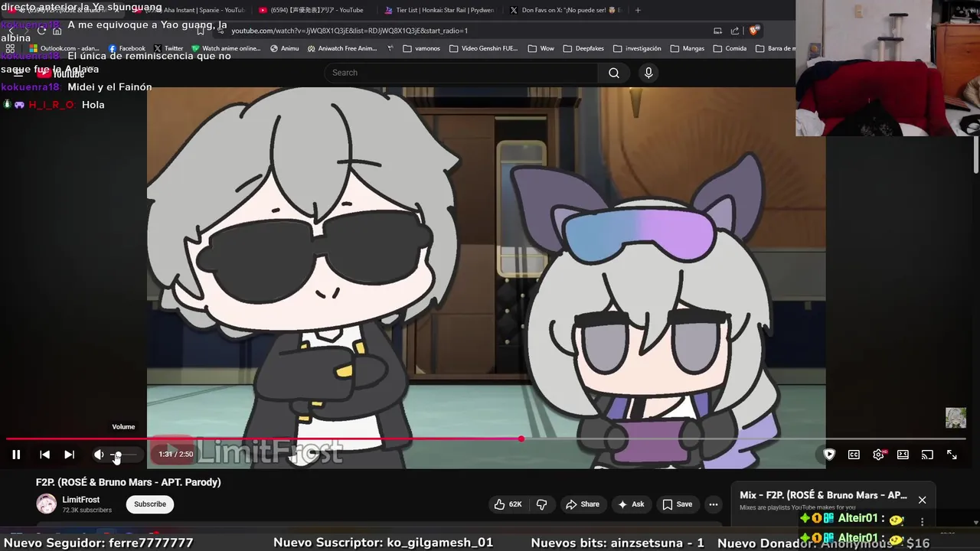980x551 pixels.
Task: Open the Wow bookmarks folder
Action: tap(541, 48)
